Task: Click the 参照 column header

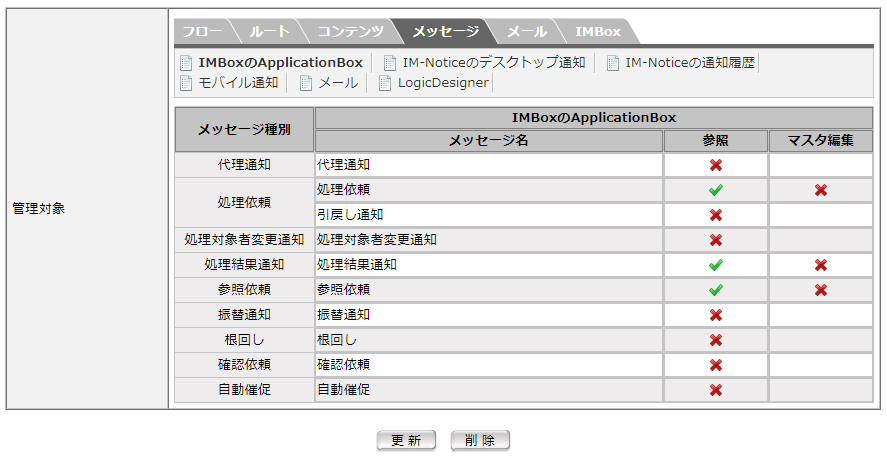Action: point(716,141)
